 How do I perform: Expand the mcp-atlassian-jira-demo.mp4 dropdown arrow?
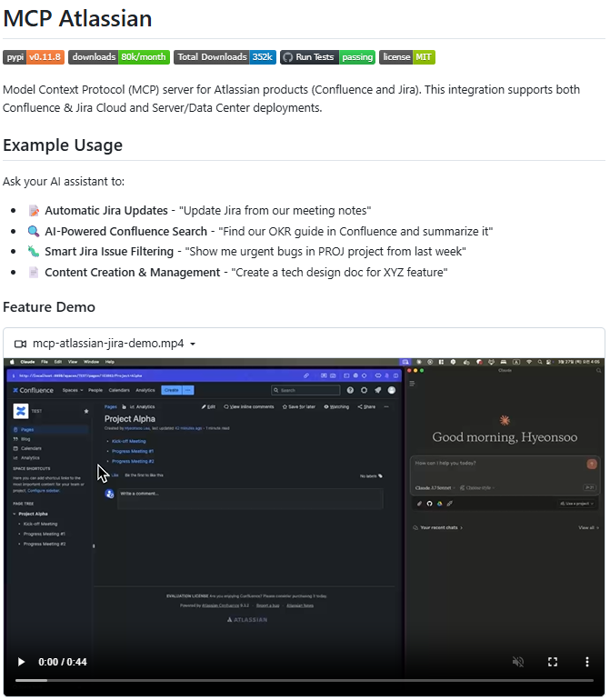coord(193,345)
